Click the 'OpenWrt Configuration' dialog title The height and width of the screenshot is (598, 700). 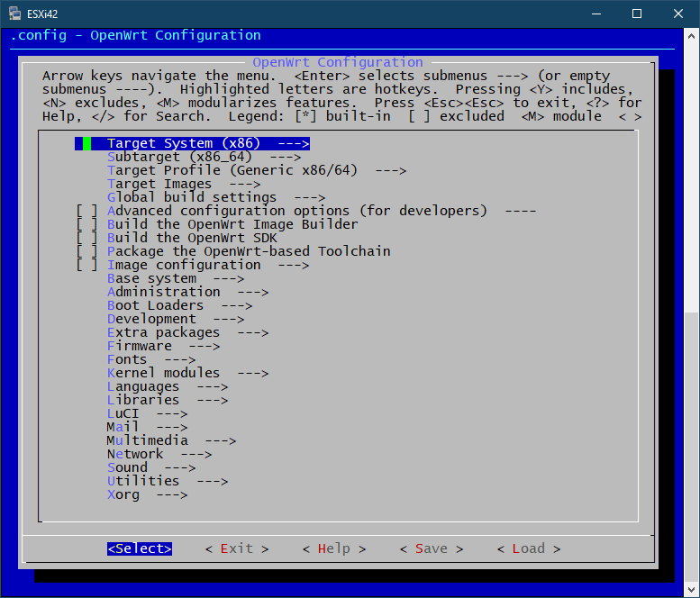pyautogui.click(x=338, y=62)
